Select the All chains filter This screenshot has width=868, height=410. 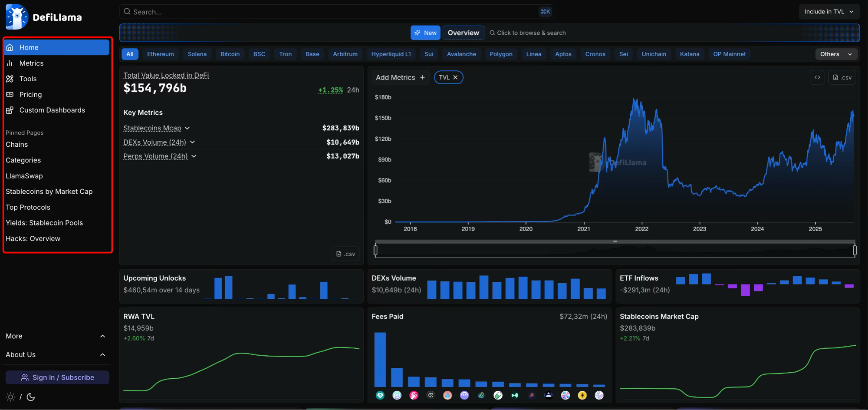tap(130, 54)
